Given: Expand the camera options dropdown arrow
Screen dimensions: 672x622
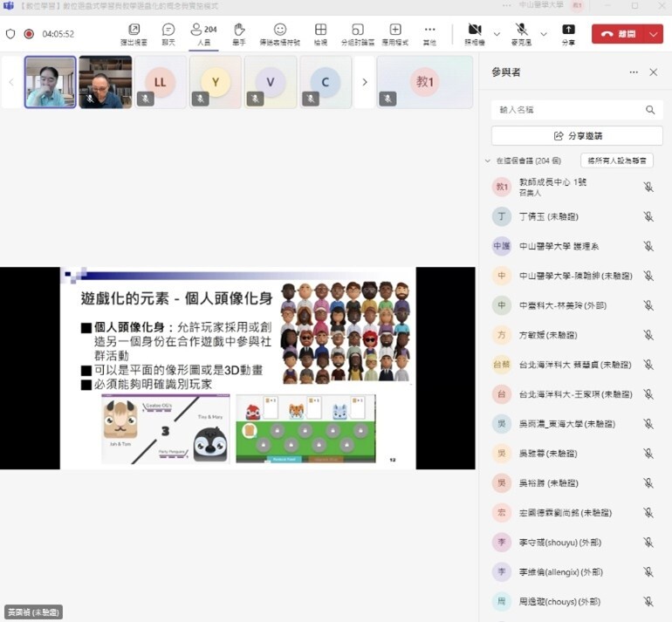Looking at the screenshot, I should (x=497, y=34).
